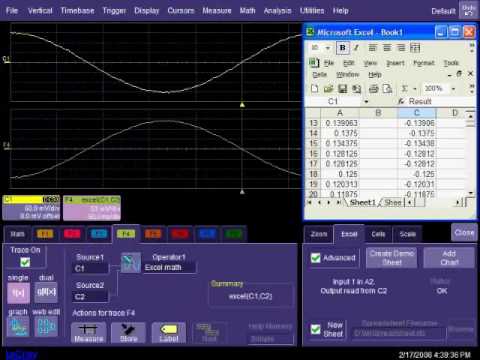Click the Excel workbook icon beside File
This screenshot has width=480, height=360.
click(313, 63)
